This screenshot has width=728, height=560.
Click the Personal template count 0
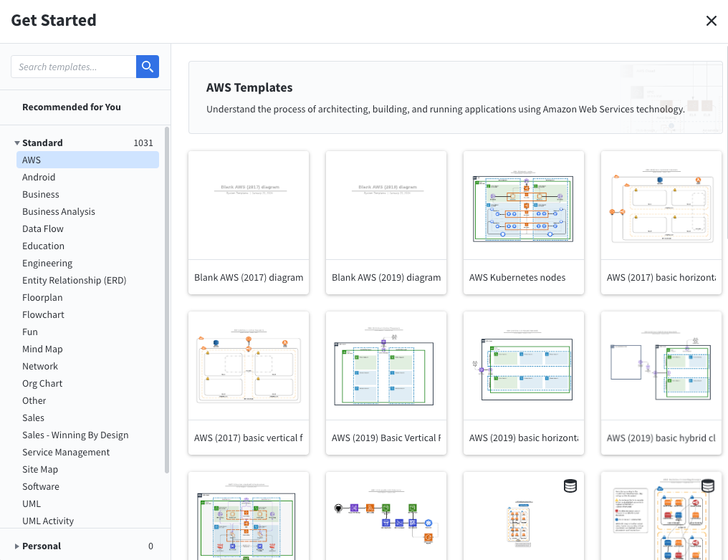[x=150, y=546]
